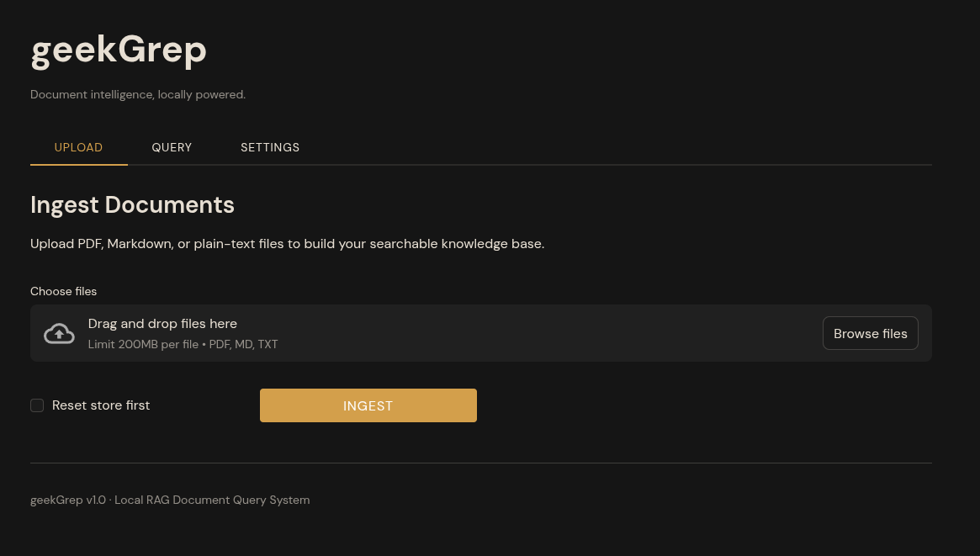The width and height of the screenshot is (980, 556).
Task: Toggle the checkbox beside Reset store first
Action: click(x=37, y=405)
